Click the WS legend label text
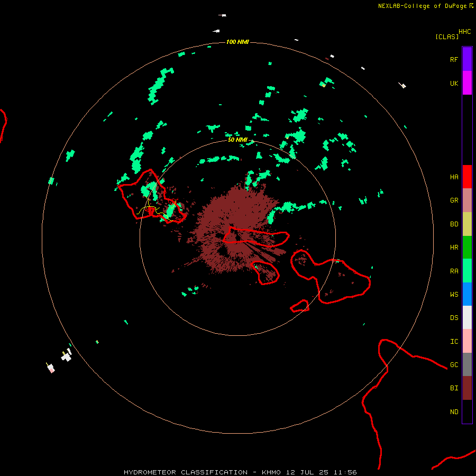Viewport: 476px width, 476px height. pos(454,295)
